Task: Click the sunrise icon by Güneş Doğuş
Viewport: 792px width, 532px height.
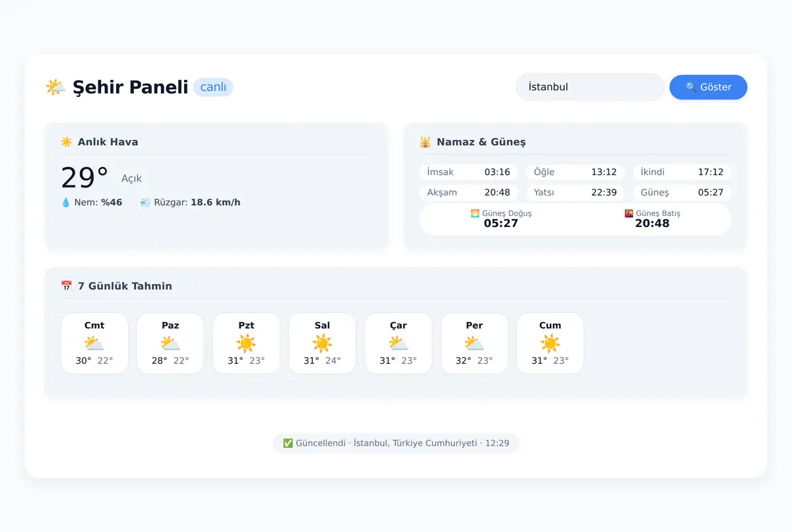Action: click(475, 214)
